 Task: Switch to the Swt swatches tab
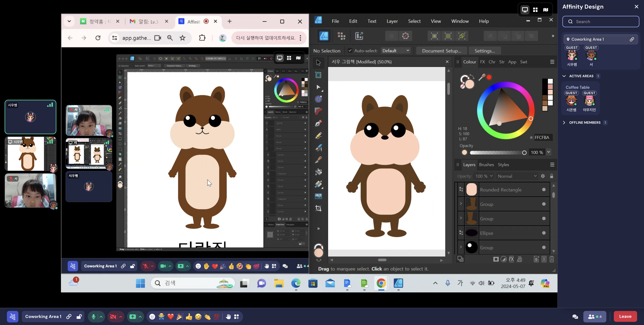pos(524,62)
